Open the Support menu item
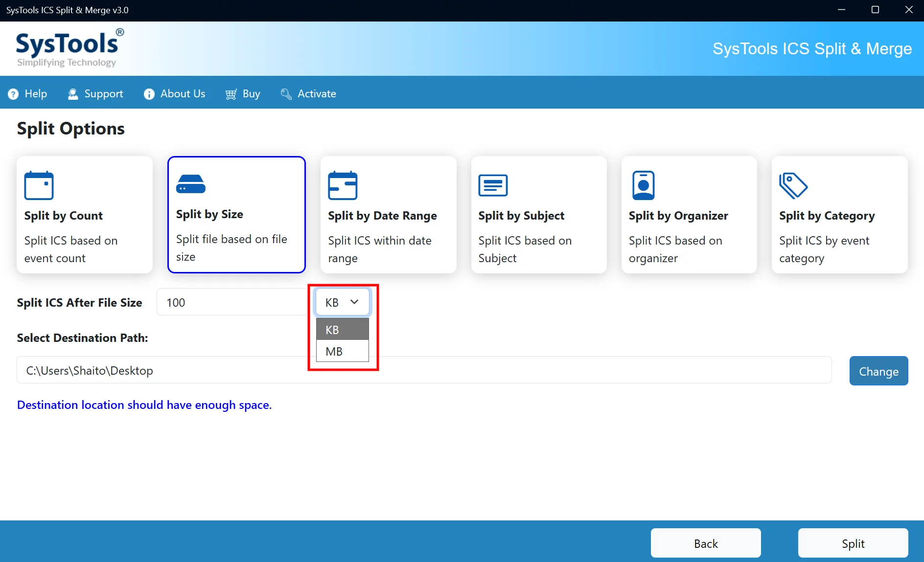Viewport: 924px width, 562px height. click(x=95, y=94)
